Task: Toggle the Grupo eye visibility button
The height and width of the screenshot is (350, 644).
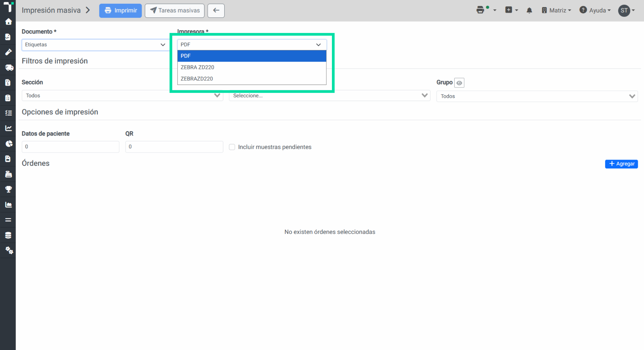Action: [x=459, y=83]
